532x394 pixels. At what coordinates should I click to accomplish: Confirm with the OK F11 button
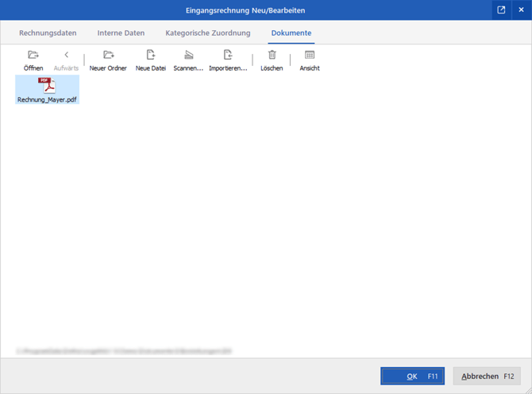pyautogui.click(x=411, y=376)
